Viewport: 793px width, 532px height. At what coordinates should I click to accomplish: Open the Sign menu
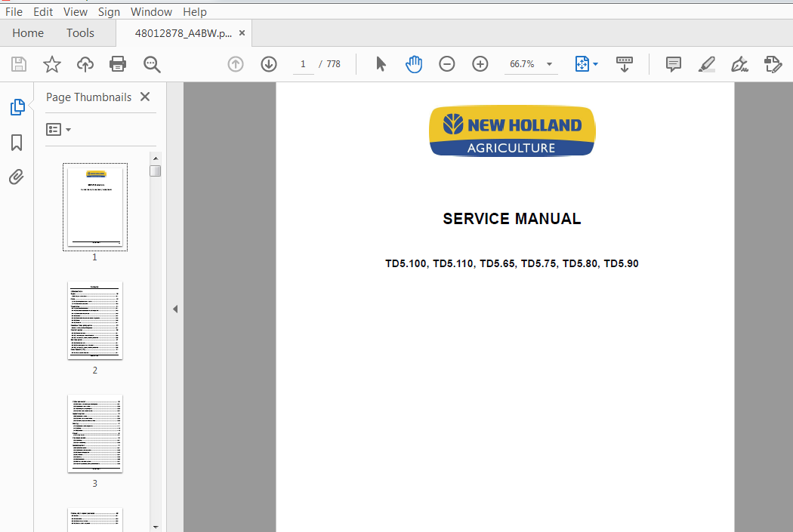109,11
